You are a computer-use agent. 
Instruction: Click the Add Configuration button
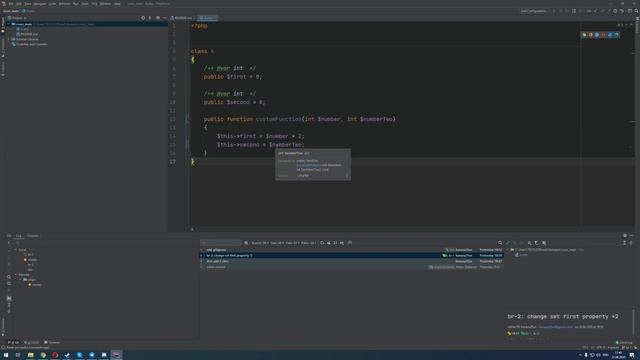pyautogui.click(x=534, y=11)
